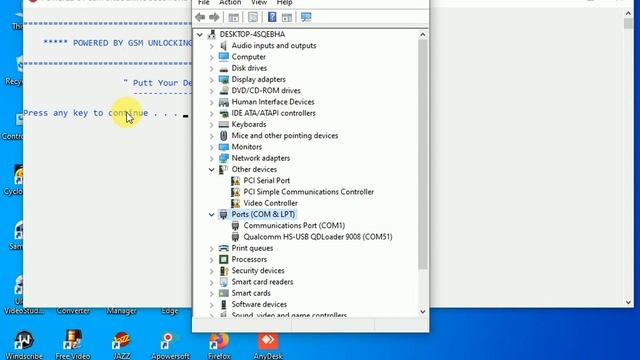Viewport: 640px width, 360px height.
Task: Open the AnyDesk desktop shortcut
Action: tap(268, 345)
